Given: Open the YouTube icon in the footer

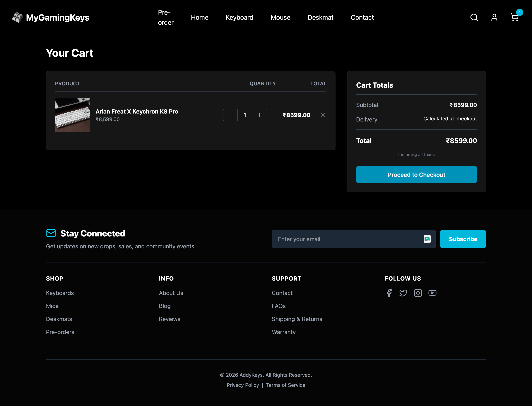Looking at the screenshot, I should coord(432,293).
